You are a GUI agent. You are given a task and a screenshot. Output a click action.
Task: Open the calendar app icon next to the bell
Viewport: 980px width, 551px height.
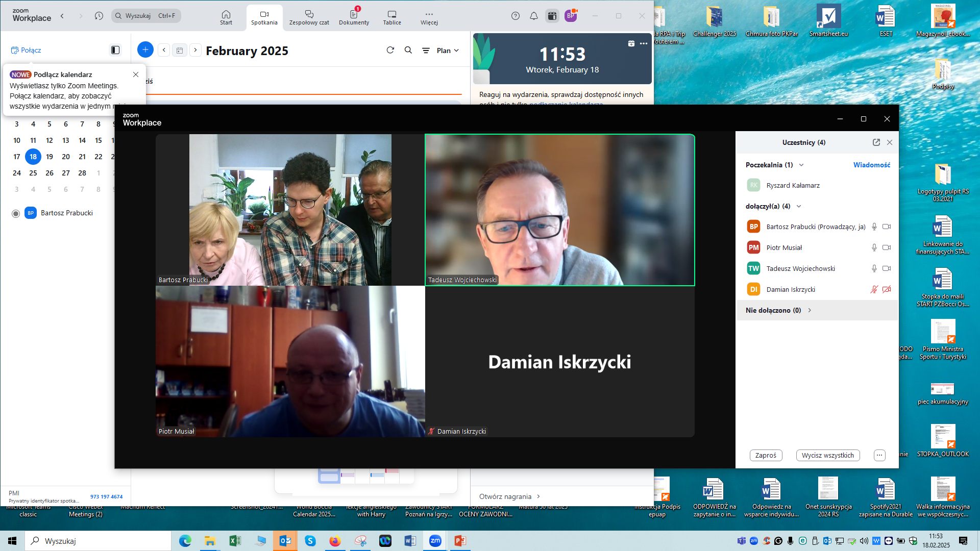coord(552,16)
